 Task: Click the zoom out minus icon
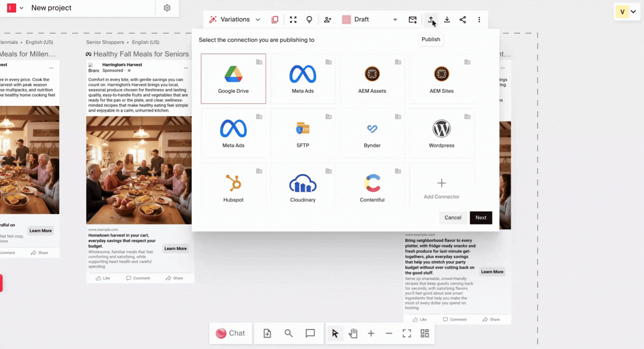click(x=389, y=333)
